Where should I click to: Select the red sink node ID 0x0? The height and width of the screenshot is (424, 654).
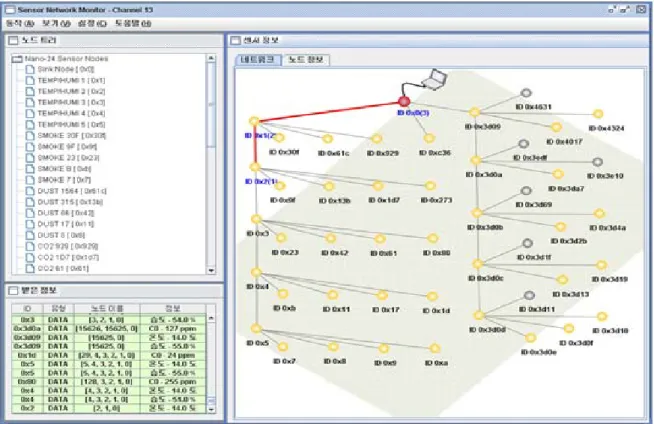pos(404,101)
